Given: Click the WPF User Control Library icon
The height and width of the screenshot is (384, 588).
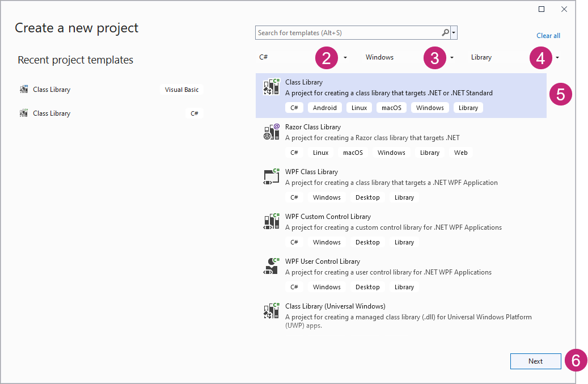Looking at the screenshot, I should 272,266.
